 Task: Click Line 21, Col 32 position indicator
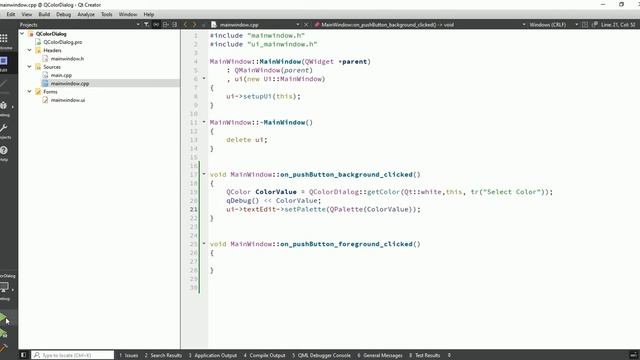[618, 24]
